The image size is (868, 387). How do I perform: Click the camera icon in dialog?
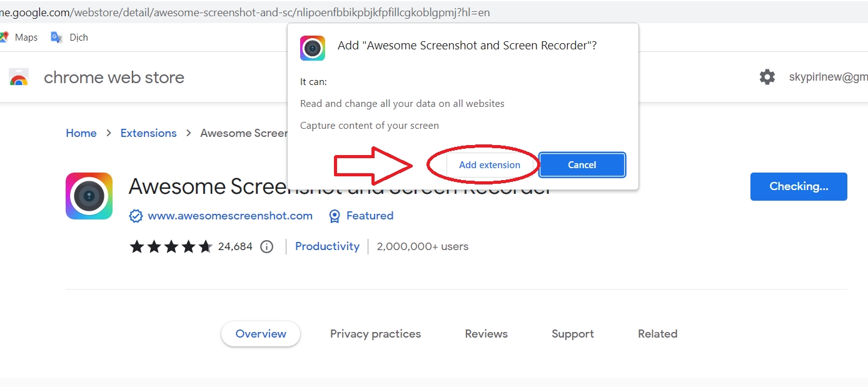tap(312, 48)
